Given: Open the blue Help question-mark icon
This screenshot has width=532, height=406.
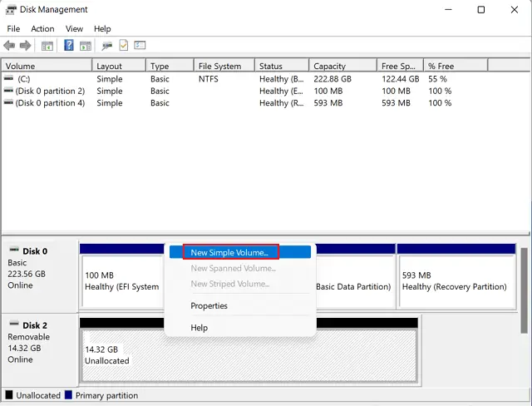Looking at the screenshot, I should point(69,45).
